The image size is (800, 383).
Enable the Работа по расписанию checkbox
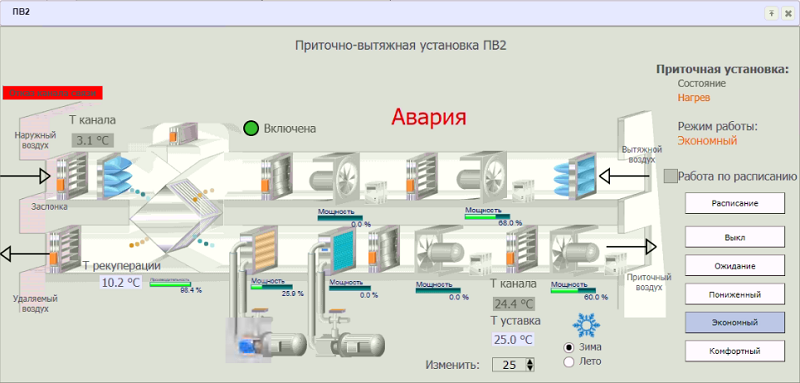[x=671, y=176]
